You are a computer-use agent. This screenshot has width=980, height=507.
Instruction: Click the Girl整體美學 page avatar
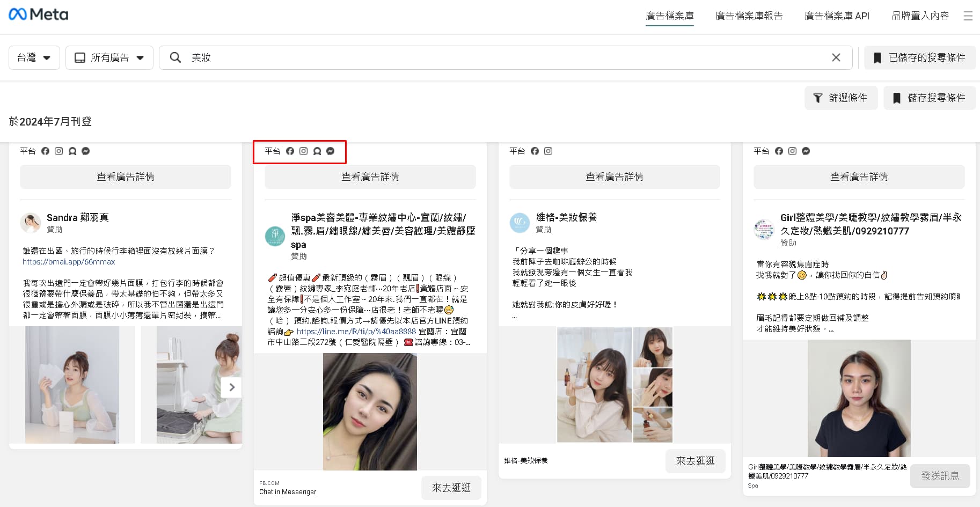764,229
